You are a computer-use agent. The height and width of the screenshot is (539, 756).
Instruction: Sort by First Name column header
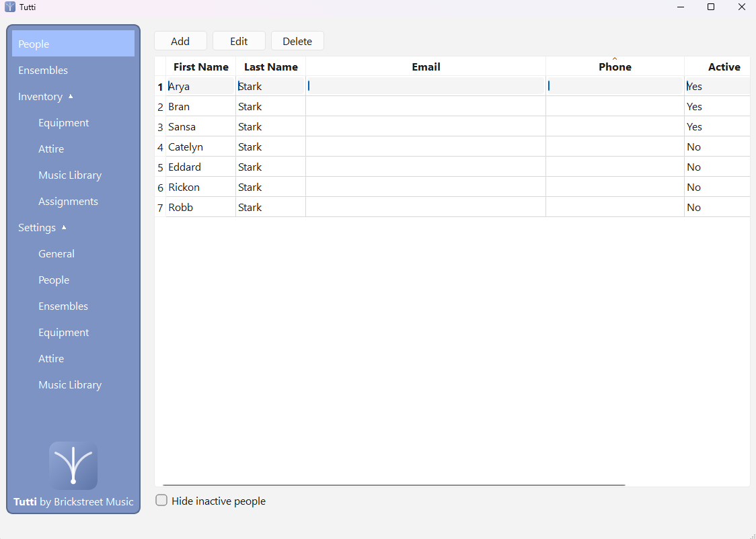(200, 67)
